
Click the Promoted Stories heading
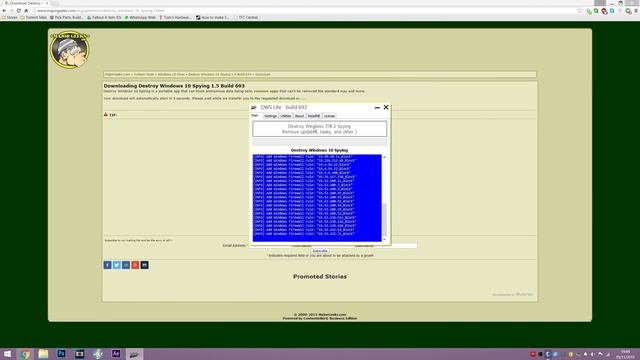(320, 276)
